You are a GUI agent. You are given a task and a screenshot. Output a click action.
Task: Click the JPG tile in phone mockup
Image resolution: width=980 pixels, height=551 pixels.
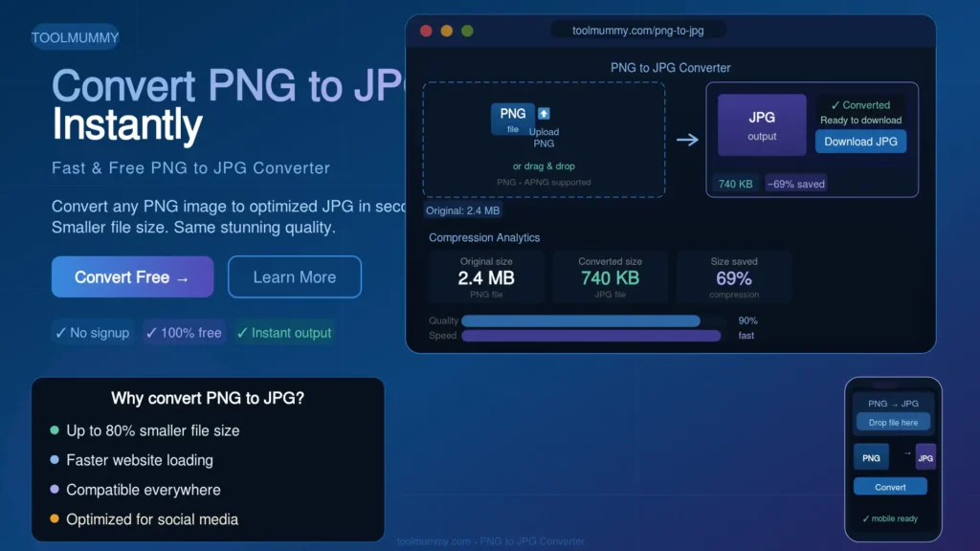(925, 458)
